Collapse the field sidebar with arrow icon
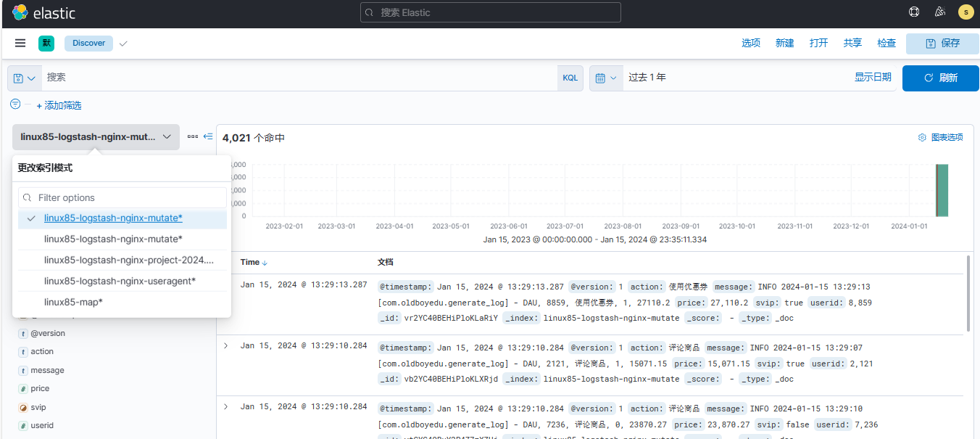The width and height of the screenshot is (980, 439). 208,136
